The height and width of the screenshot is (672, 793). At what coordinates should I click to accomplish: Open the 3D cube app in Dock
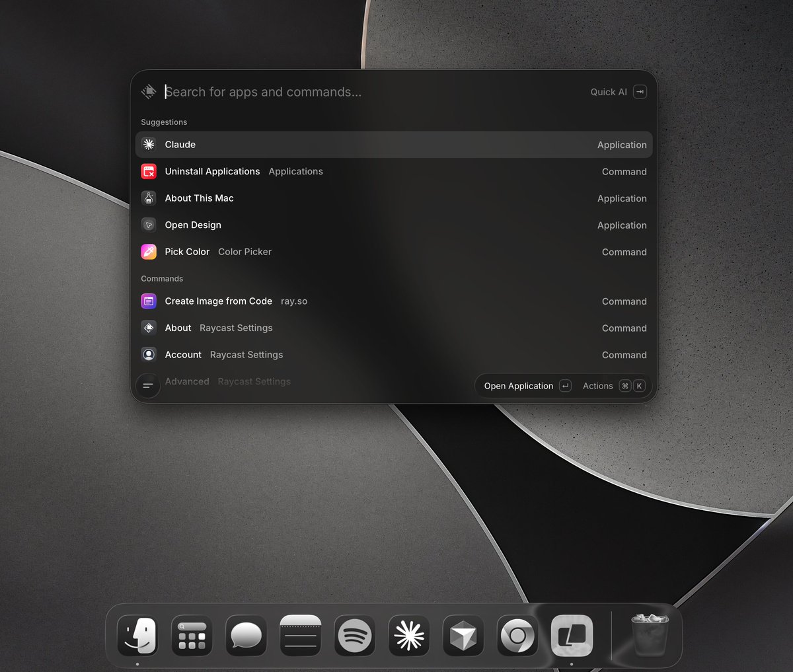click(x=463, y=636)
